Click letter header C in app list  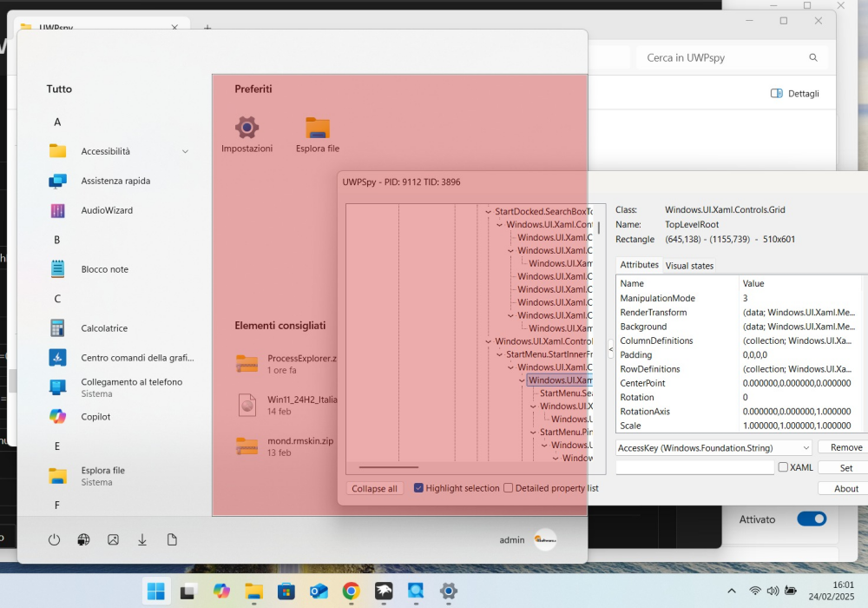(x=57, y=299)
